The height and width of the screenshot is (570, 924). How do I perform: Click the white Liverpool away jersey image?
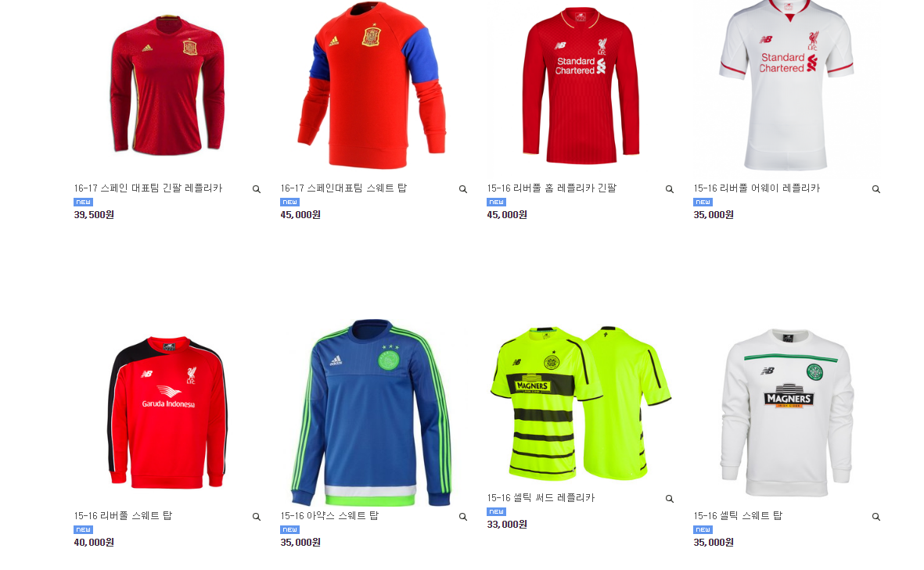point(787,85)
